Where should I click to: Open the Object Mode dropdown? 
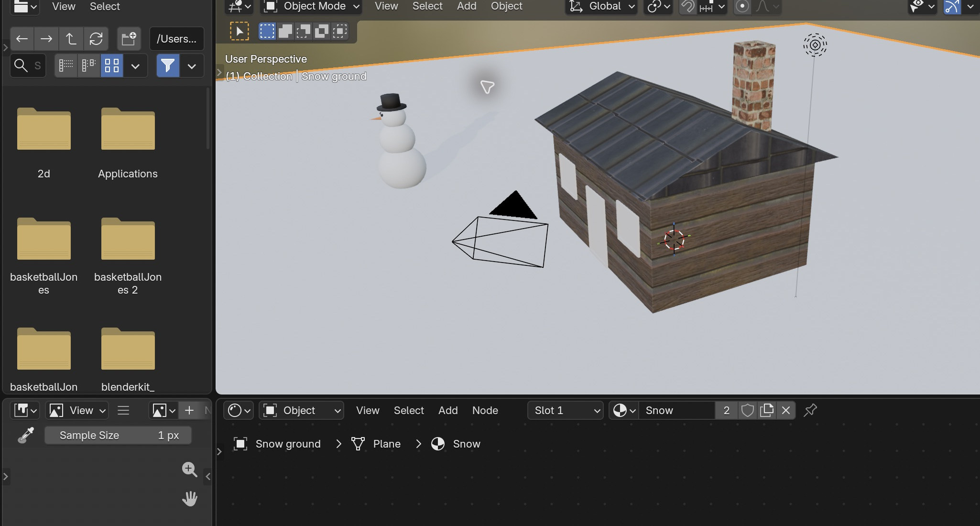[312, 7]
